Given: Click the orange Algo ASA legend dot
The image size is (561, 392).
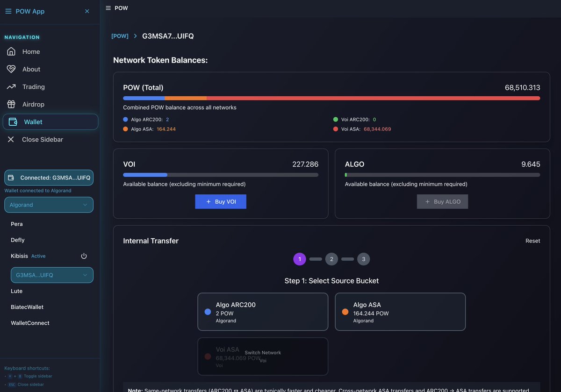Looking at the screenshot, I should tap(126, 129).
